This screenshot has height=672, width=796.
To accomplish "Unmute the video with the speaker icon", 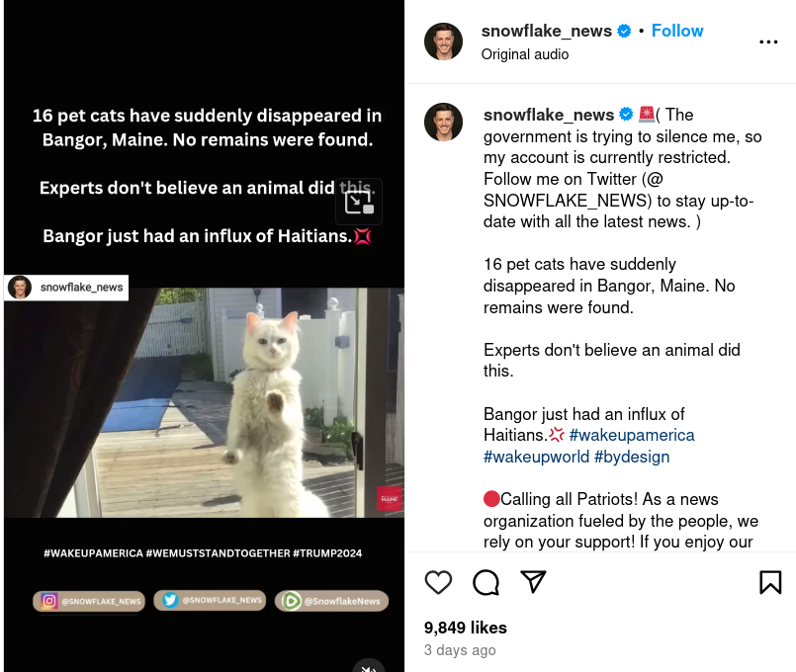I will coord(369,667).
